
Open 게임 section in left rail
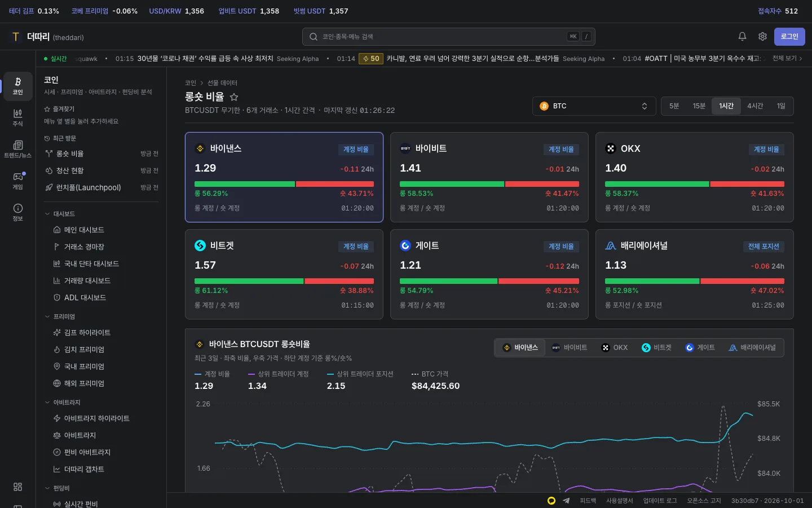[x=18, y=181]
